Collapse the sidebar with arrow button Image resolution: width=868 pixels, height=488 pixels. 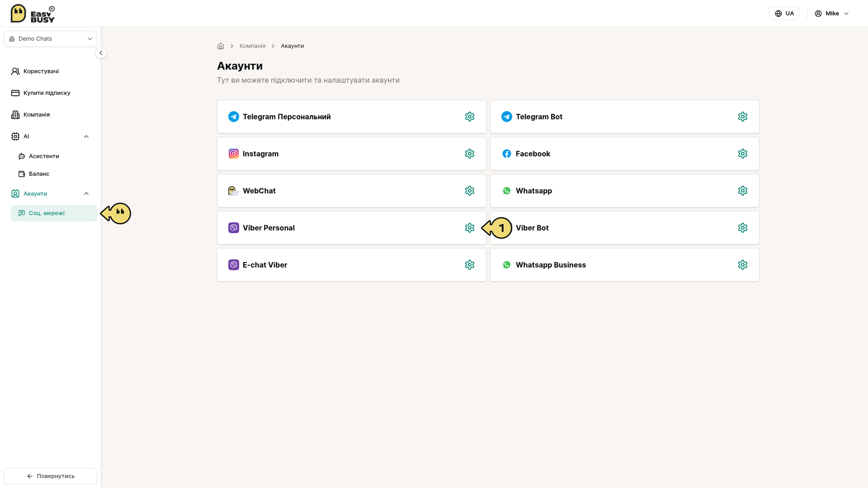[x=101, y=53]
